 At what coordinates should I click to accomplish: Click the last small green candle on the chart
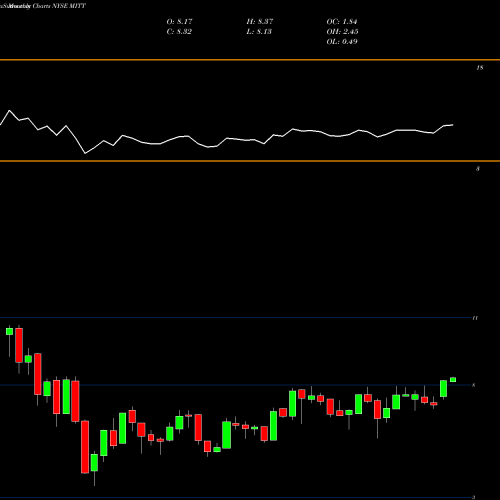pos(453,380)
